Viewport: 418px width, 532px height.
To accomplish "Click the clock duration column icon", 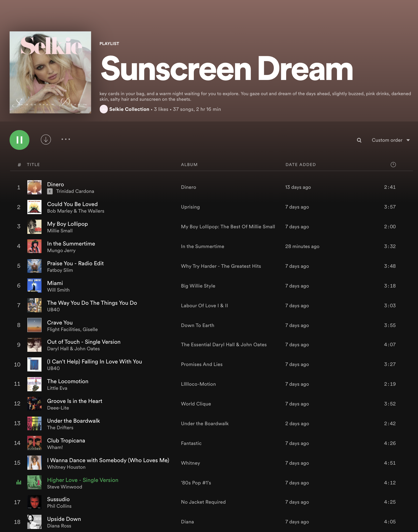I will (393, 165).
